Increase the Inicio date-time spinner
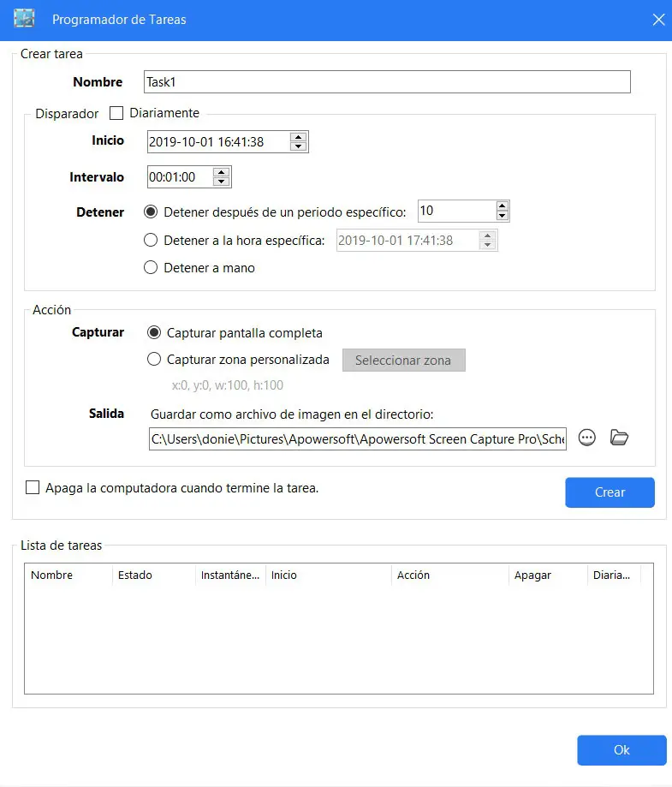This screenshot has height=787, width=672. [x=298, y=137]
